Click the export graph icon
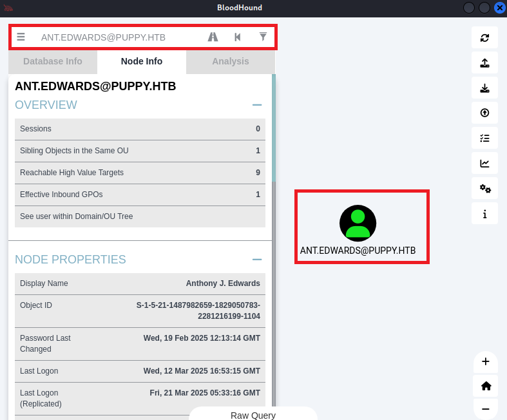Image resolution: width=507 pixels, height=420 pixels. pos(484,63)
